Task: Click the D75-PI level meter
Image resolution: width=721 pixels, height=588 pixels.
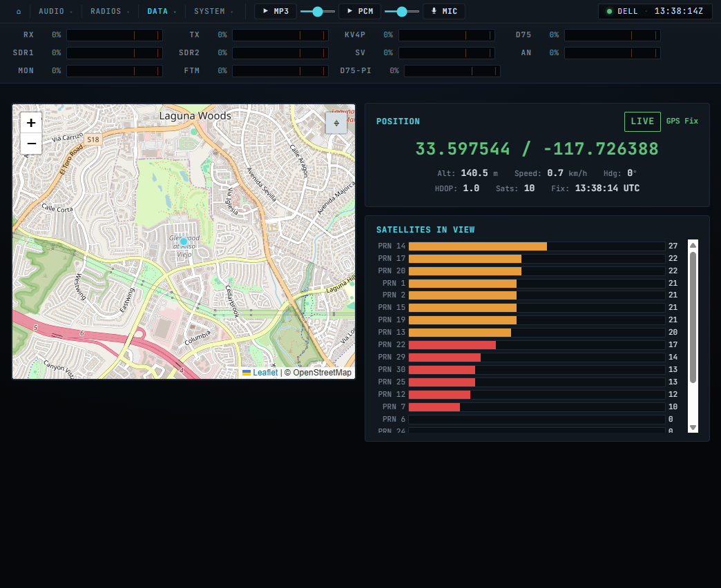Action: click(x=452, y=71)
